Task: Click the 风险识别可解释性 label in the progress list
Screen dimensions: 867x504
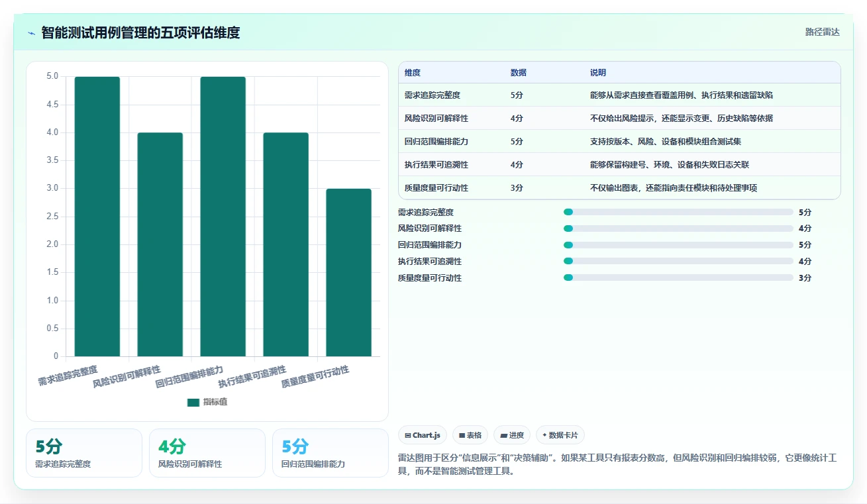Action: pyautogui.click(x=430, y=228)
